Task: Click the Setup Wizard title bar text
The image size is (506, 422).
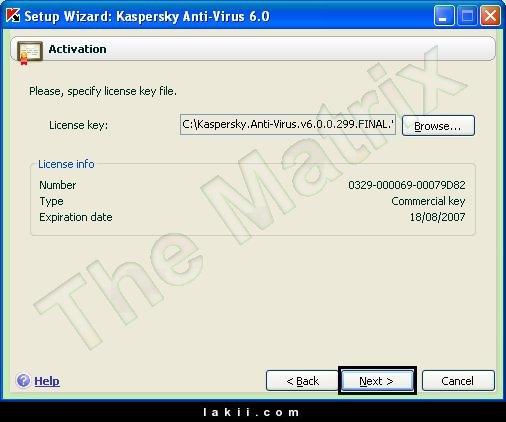Action: tap(147, 16)
